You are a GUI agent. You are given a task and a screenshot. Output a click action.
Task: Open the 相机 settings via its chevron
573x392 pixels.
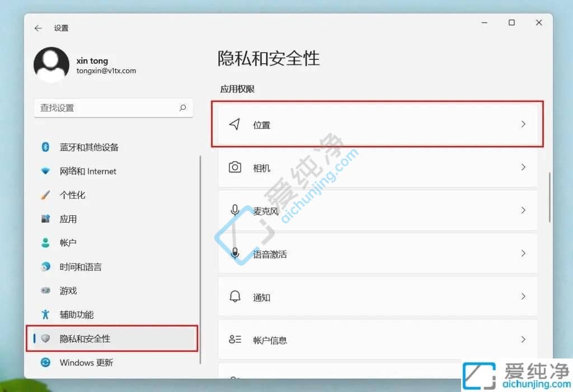point(523,167)
